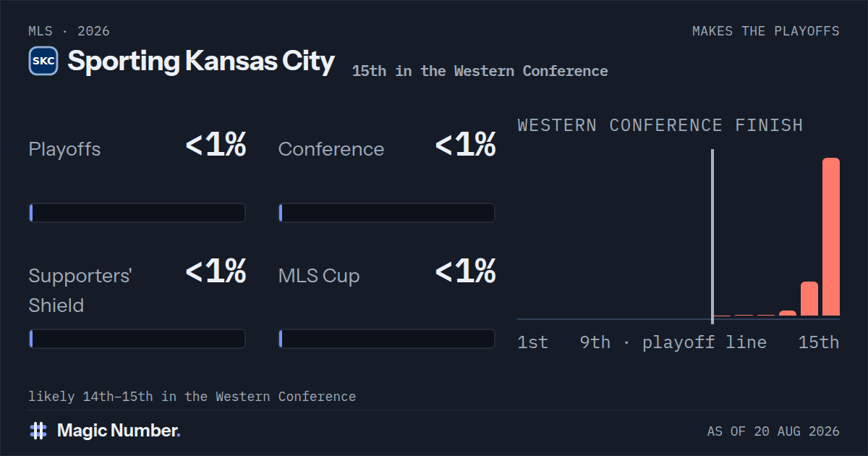Select the Playoffs label
The image size is (868, 456).
(64, 149)
